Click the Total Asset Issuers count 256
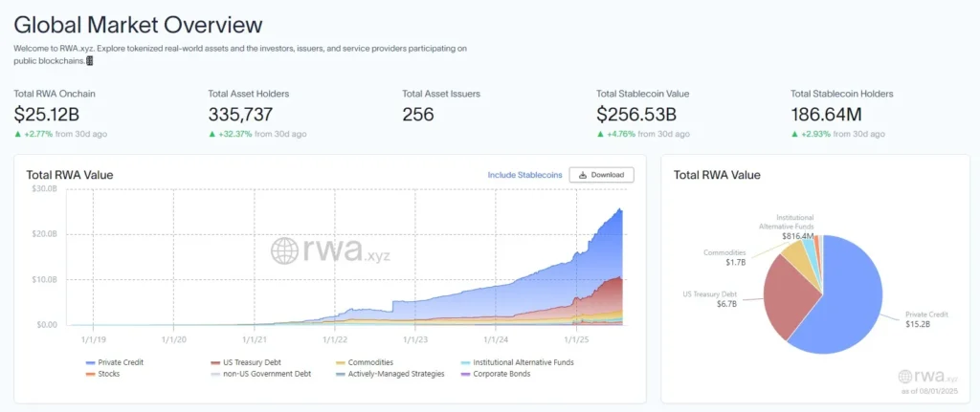 [x=418, y=115]
